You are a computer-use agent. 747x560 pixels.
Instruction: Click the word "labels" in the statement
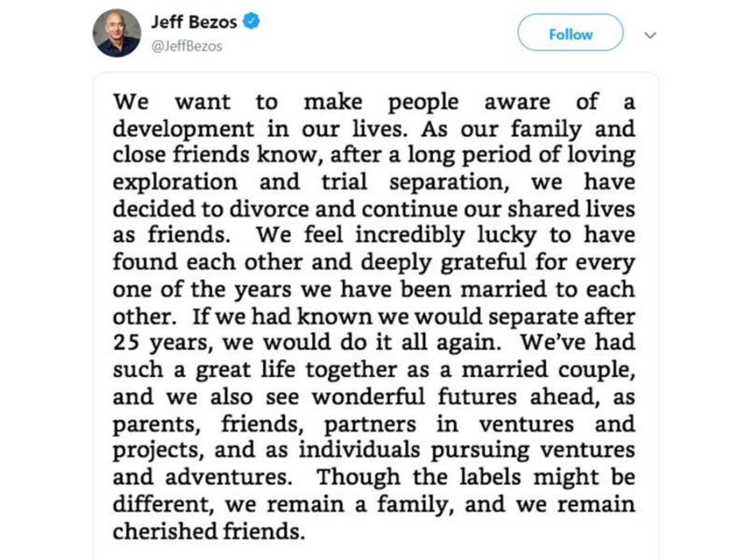click(x=490, y=477)
